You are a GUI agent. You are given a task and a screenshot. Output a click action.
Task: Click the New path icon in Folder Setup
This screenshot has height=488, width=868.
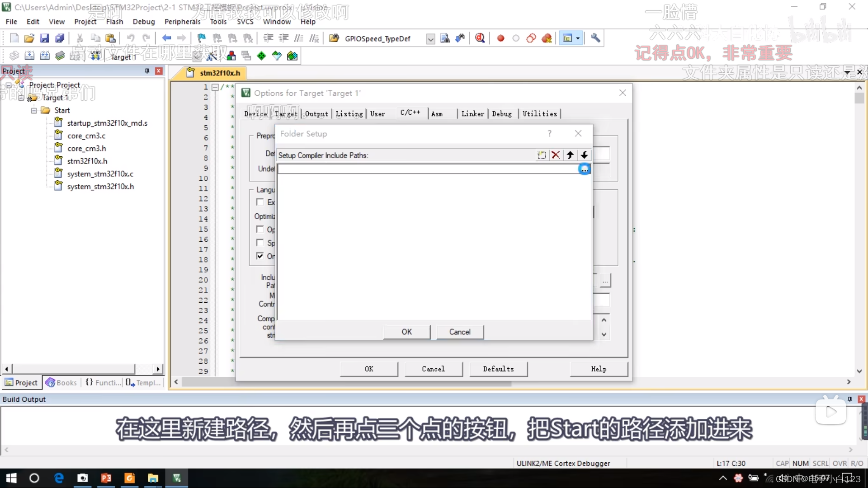(542, 155)
